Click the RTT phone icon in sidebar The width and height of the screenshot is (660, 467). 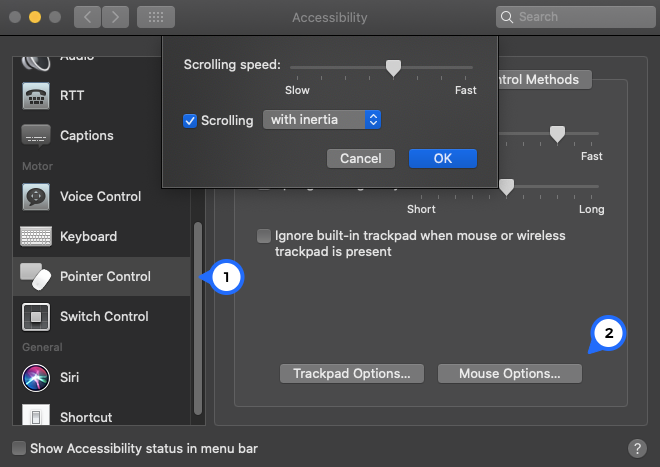tap(36, 95)
